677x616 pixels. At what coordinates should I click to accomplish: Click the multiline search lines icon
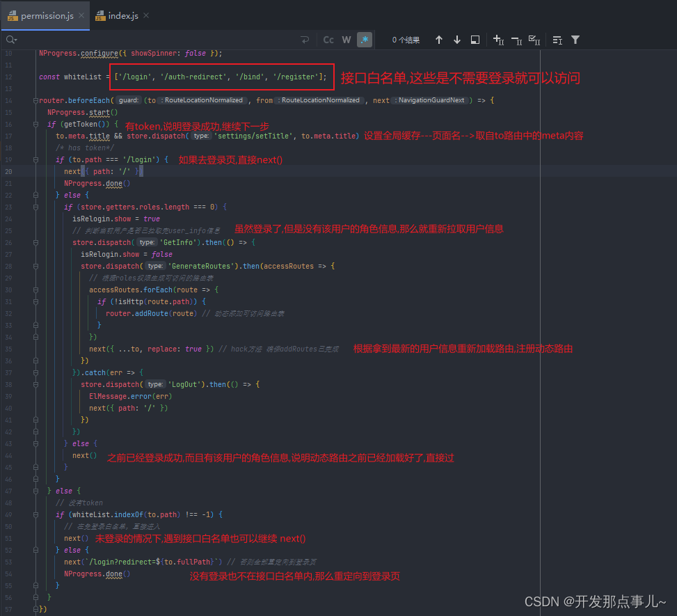[x=557, y=40]
